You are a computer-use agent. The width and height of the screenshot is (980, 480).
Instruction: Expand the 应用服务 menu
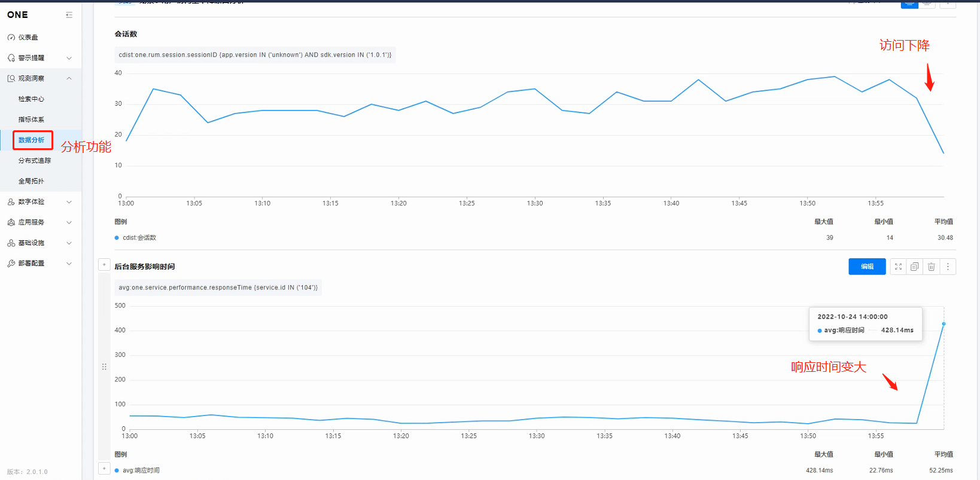click(40, 222)
